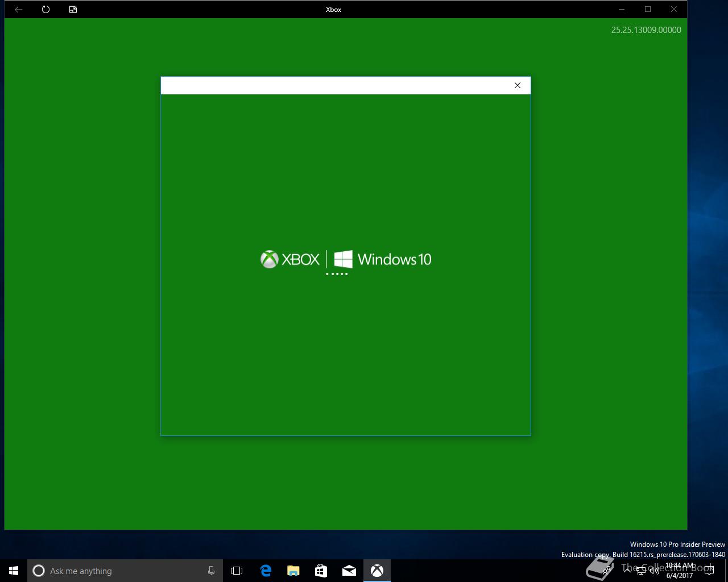The image size is (728, 582).
Task: Show hidden system tray icons
Action: tap(627, 571)
